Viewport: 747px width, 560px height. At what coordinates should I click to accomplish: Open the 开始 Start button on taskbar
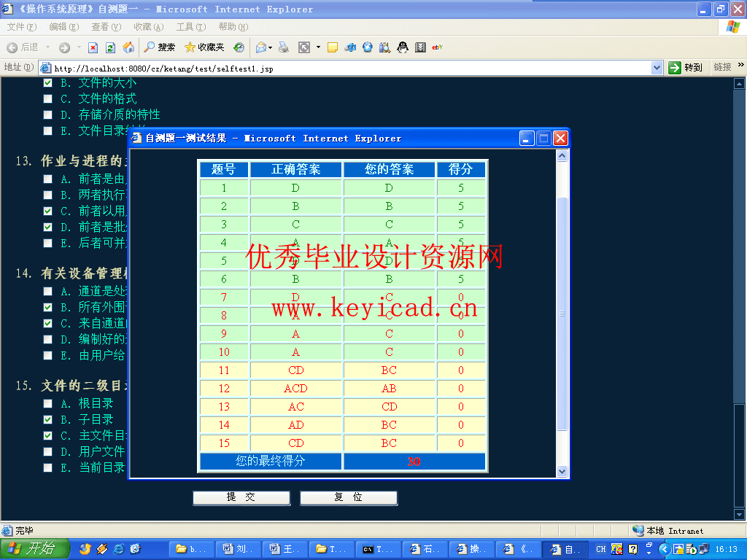click(x=35, y=549)
